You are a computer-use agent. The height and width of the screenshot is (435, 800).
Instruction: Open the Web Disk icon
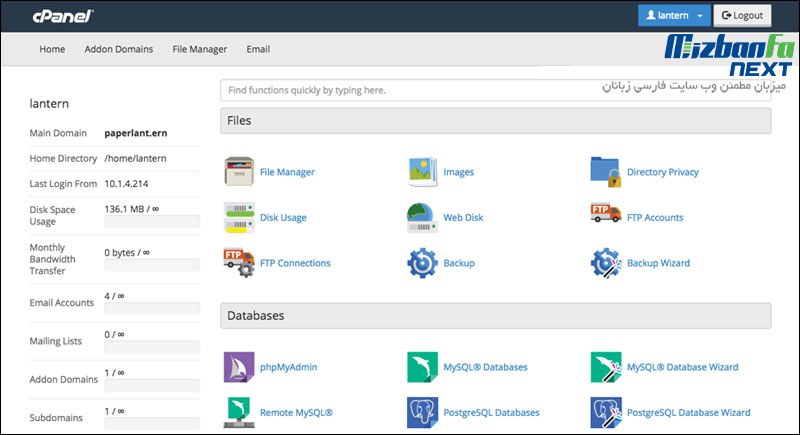tap(423, 217)
